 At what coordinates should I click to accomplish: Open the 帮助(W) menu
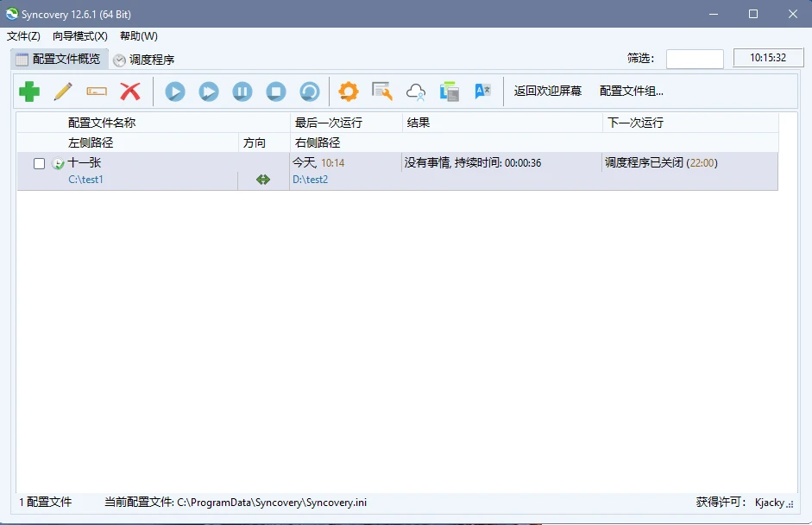(x=138, y=35)
